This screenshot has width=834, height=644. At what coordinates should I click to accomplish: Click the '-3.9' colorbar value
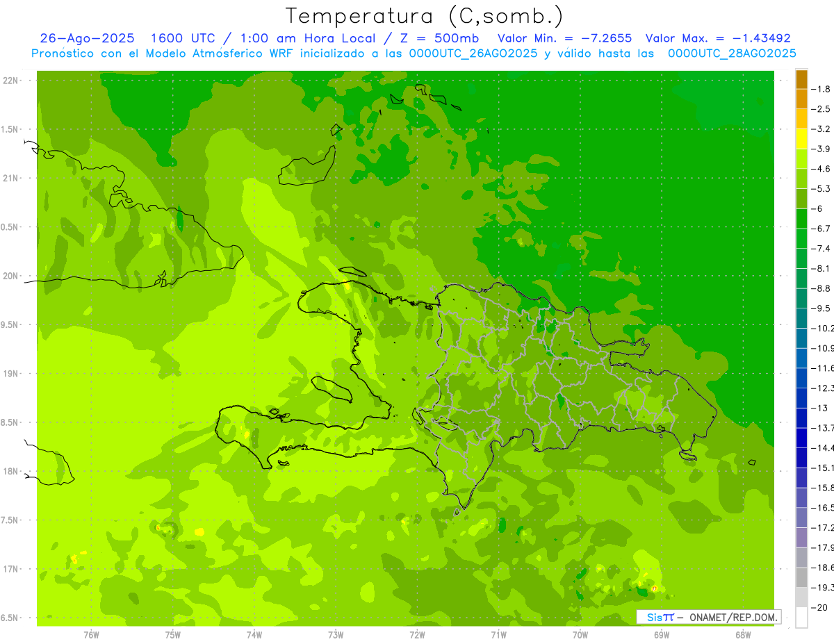(821, 149)
